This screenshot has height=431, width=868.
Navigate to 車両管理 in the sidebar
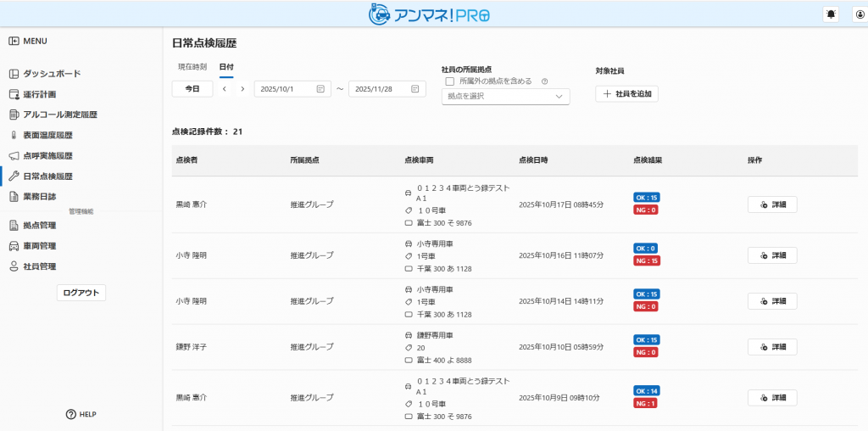(39, 246)
